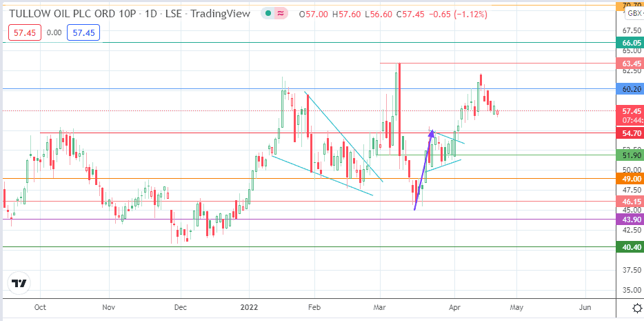Select the purple arrow drawing
The height and width of the screenshot is (321, 644).
(x=423, y=170)
